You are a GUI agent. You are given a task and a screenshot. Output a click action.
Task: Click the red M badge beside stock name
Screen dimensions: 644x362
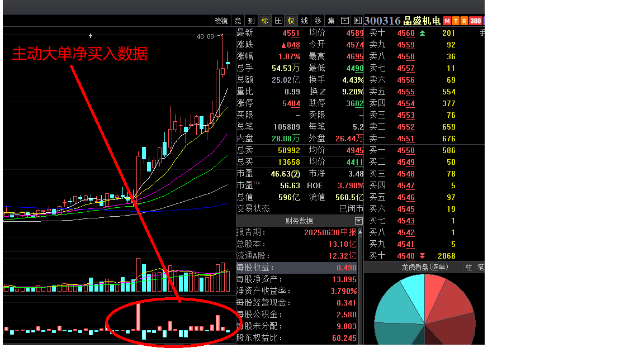(x=447, y=21)
